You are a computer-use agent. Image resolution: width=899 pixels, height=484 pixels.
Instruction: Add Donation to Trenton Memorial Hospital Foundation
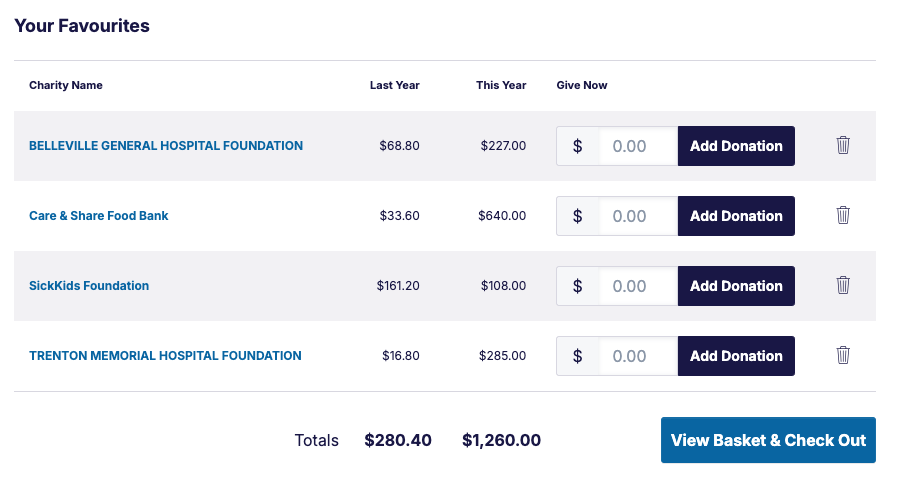point(736,356)
